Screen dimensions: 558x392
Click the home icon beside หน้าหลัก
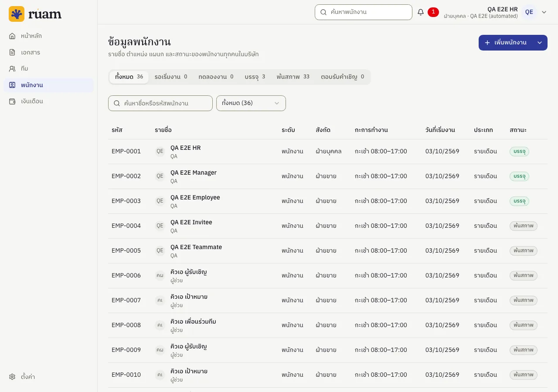[x=12, y=36]
